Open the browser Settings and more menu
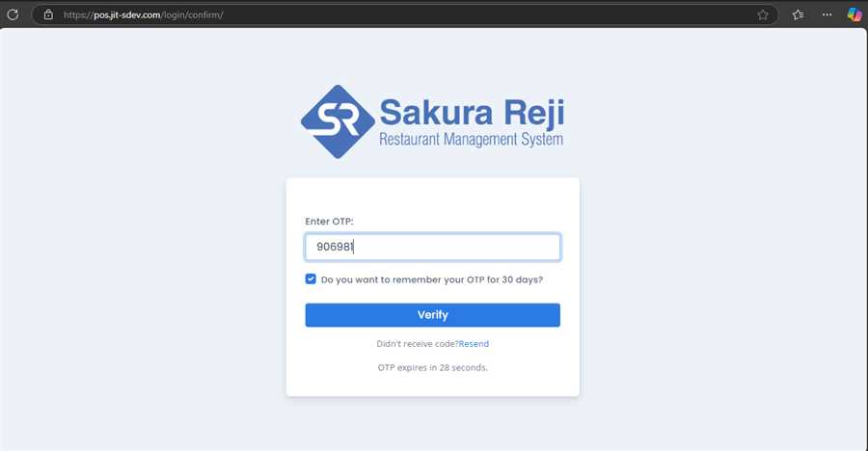 pyautogui.click(x=827, y=14)
